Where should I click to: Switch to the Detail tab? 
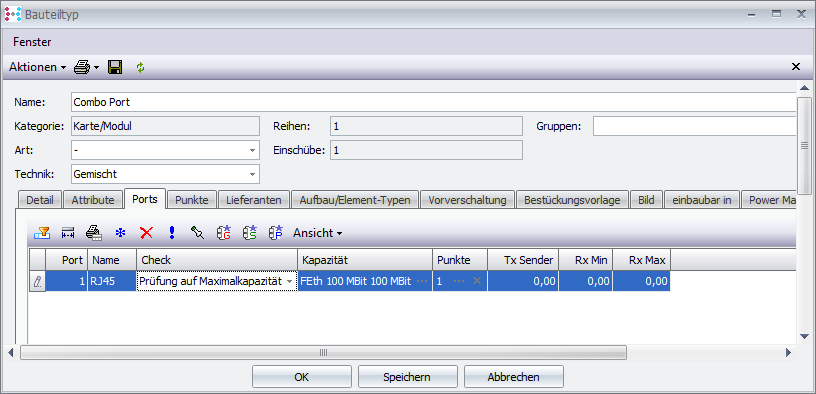coord(40,200)
